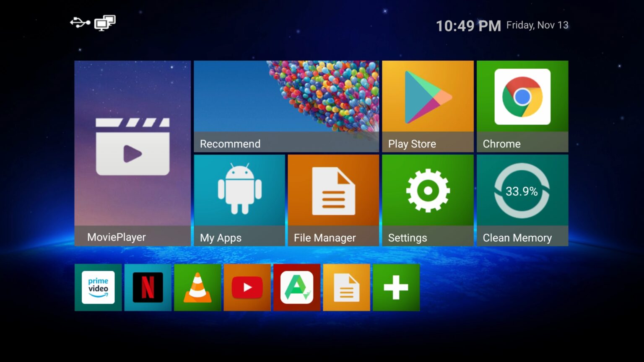The width and height of the screenshot is (644, 362).
Task: Click the 10:49 PM clock display
Action: click(x=469, y=26)
